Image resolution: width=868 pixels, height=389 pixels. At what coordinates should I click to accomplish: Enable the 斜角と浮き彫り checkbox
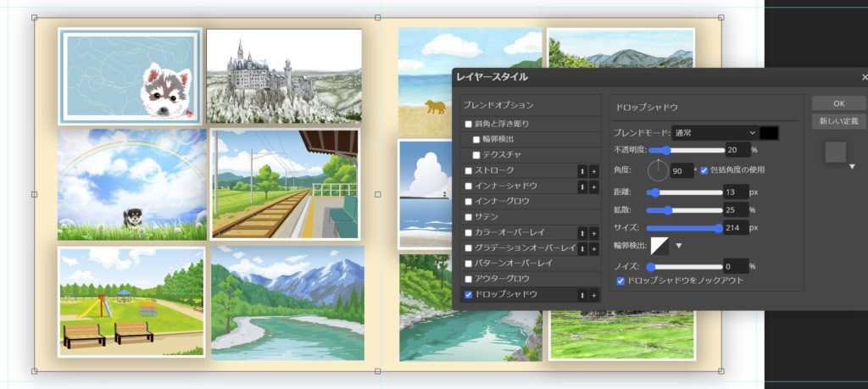point(470,124)
